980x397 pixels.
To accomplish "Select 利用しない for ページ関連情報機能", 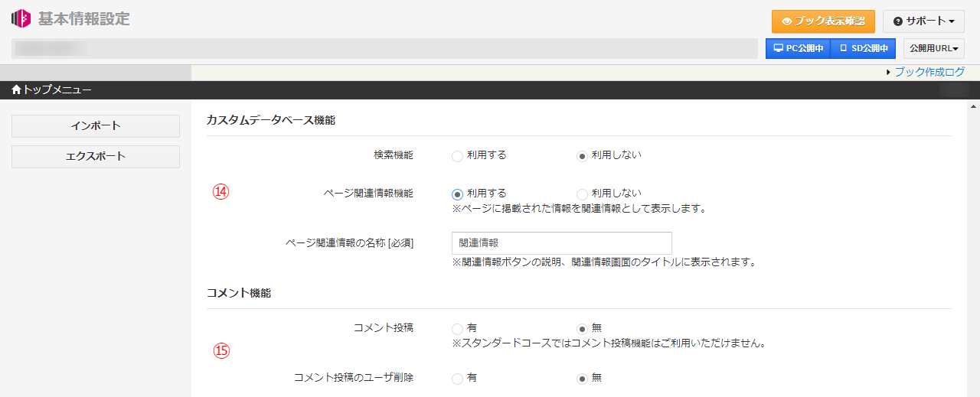I will point(582,194).
